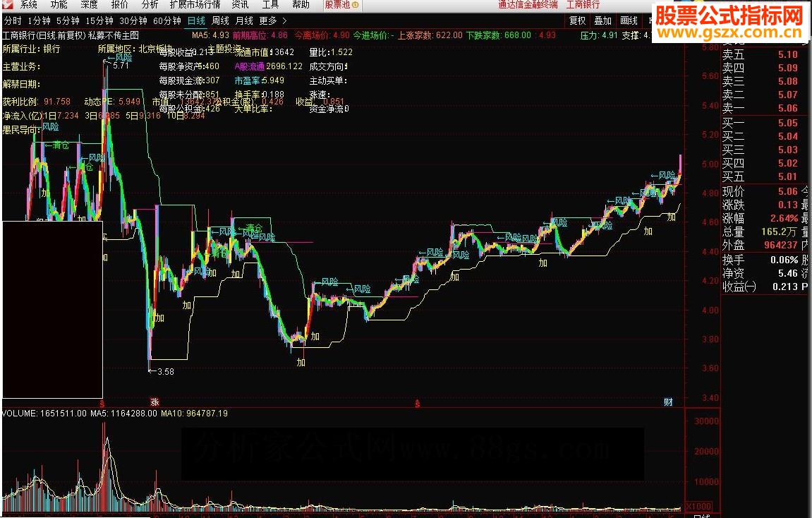Viewport: 812px width, 518px height.
Task: Open the 帮助 menu
Action: click(x=301, y=5)
